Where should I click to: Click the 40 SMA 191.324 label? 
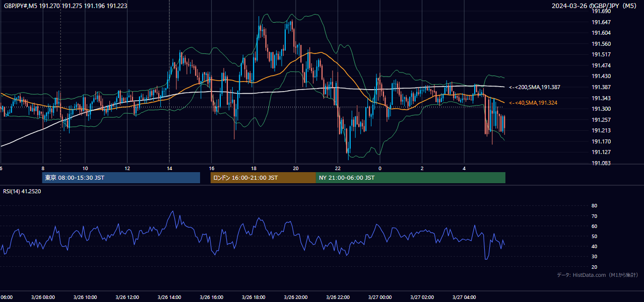click(534, 103)
